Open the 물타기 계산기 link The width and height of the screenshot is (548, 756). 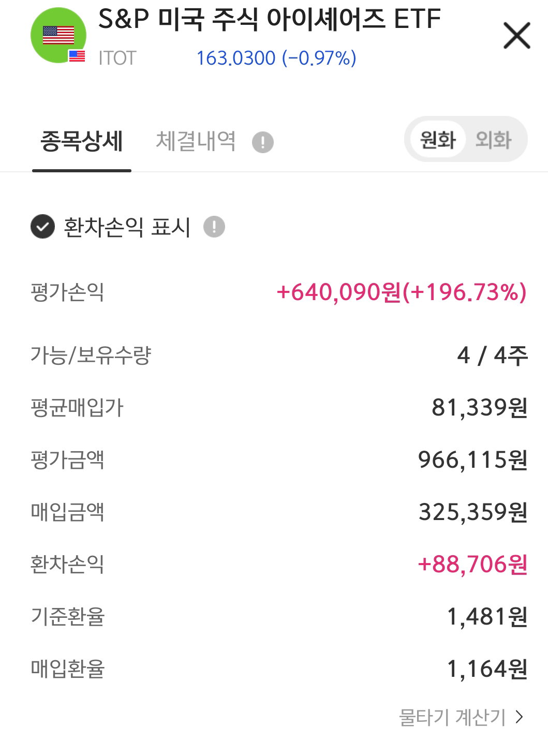click(x=452, y=717)
